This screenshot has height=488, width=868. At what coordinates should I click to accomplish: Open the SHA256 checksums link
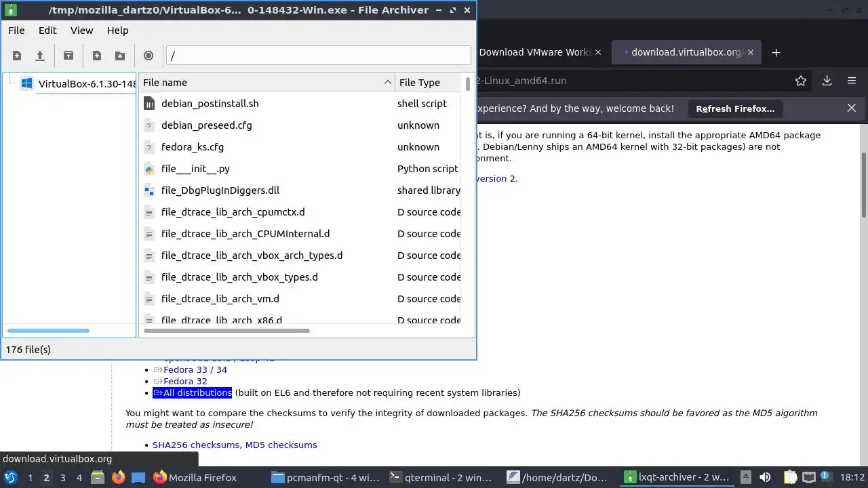tap(196, 445)
